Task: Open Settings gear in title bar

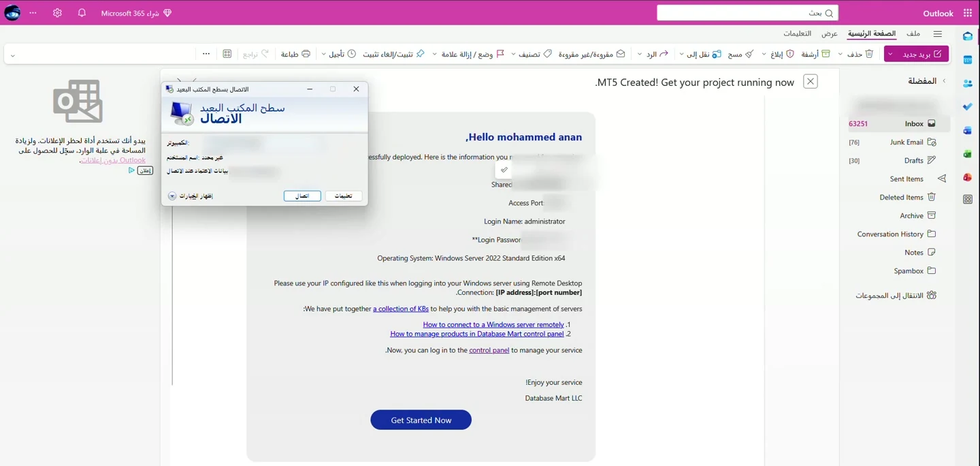Action: [x=57, y=13]
